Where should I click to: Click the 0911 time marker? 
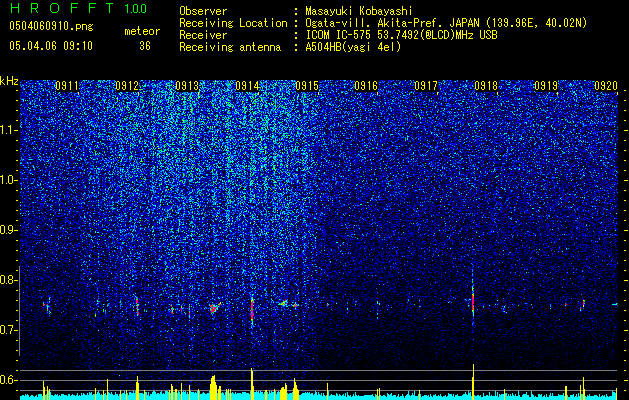tap(67, 86)
